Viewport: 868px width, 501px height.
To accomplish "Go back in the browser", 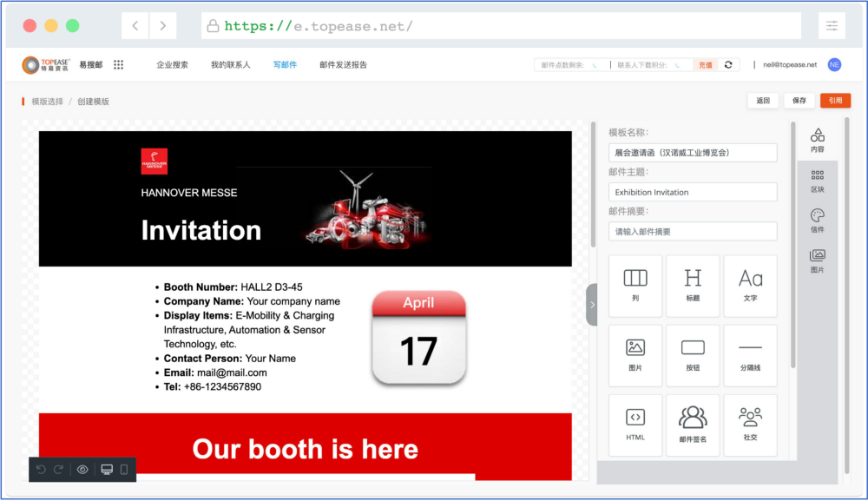I will (135, 25).
